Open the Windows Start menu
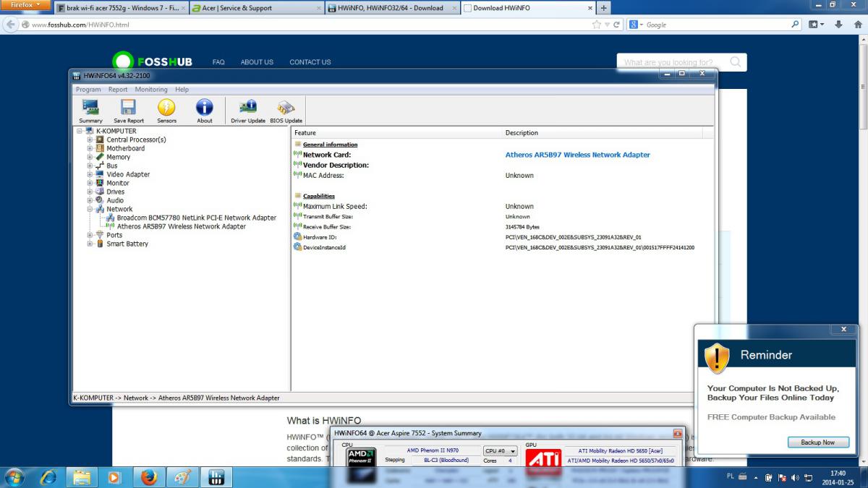Viewport: 868px width, 488px height. point(14,477)
